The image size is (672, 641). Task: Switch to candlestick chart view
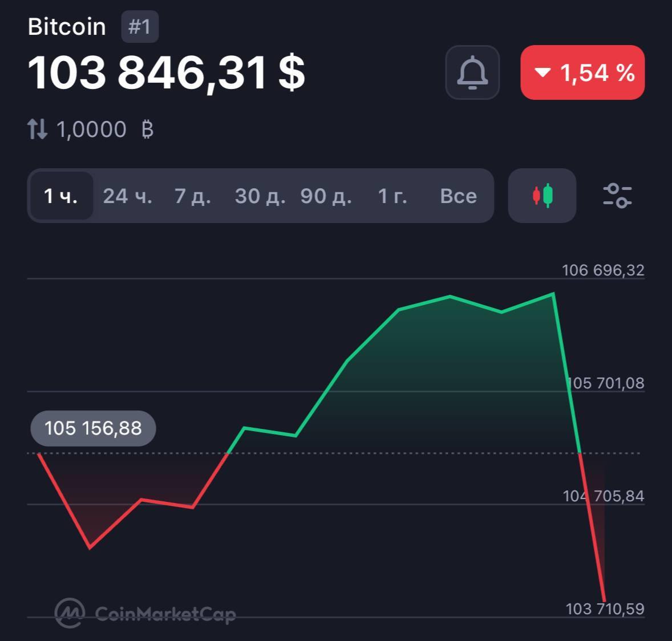point(542,196)
